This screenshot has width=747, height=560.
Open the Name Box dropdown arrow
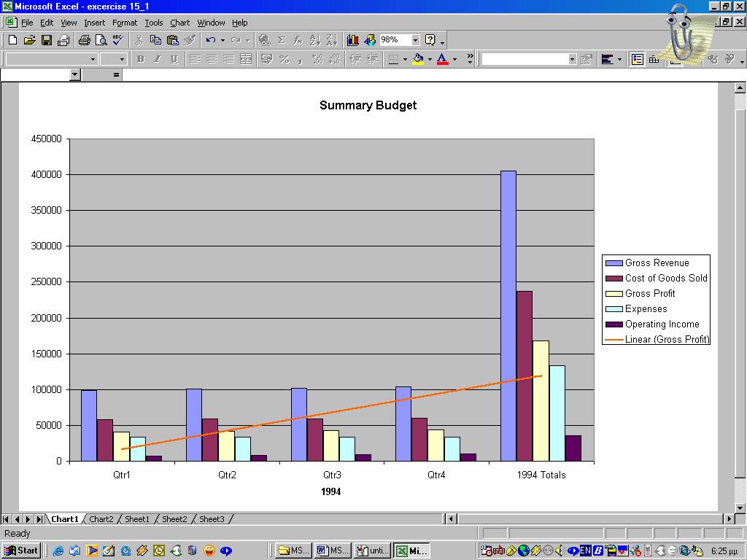click(75, 75)
